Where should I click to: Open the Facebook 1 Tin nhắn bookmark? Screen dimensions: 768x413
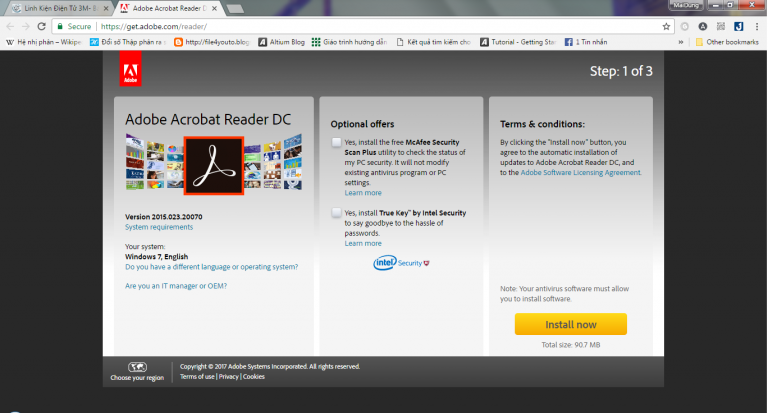[586, 42]
